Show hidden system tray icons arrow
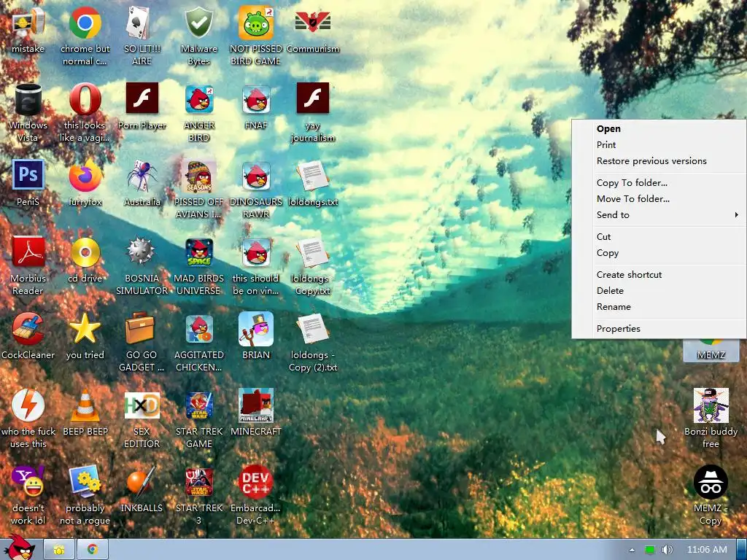The width and height of the screenshot is (747, 560). click(x=632, y=550)
